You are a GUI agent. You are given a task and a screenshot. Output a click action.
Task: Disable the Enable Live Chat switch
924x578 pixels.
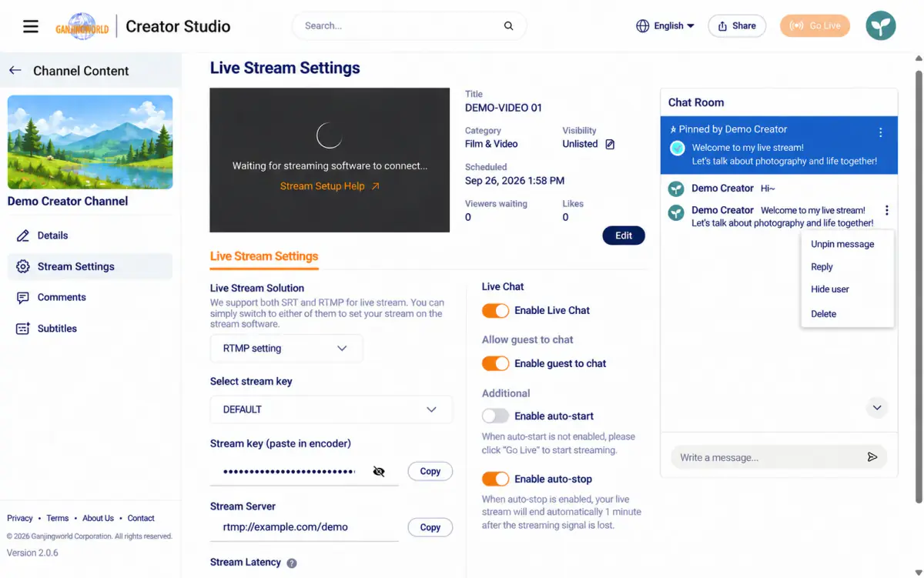click(x=495, y=311)
